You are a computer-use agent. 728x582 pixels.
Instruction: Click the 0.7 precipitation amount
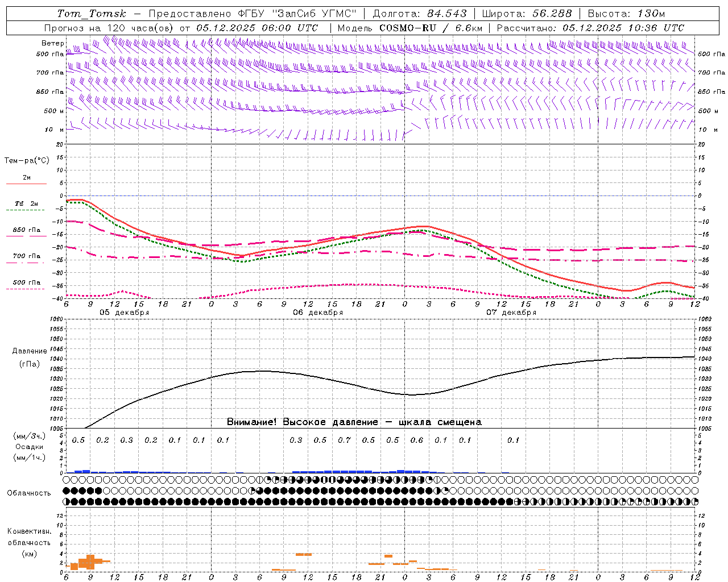tap(344, 440)
